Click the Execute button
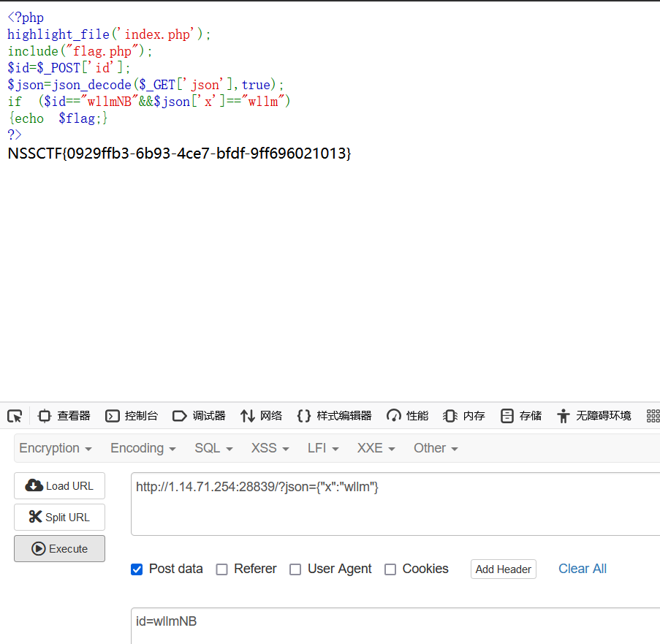The image size is (660, 644). [59, 549]
